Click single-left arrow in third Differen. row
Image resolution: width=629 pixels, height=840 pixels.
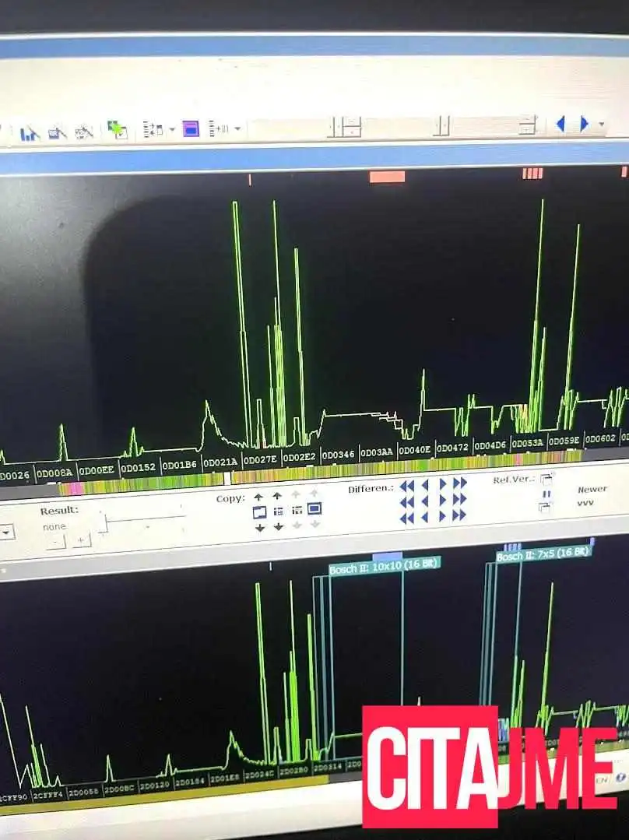coord(425,518)
